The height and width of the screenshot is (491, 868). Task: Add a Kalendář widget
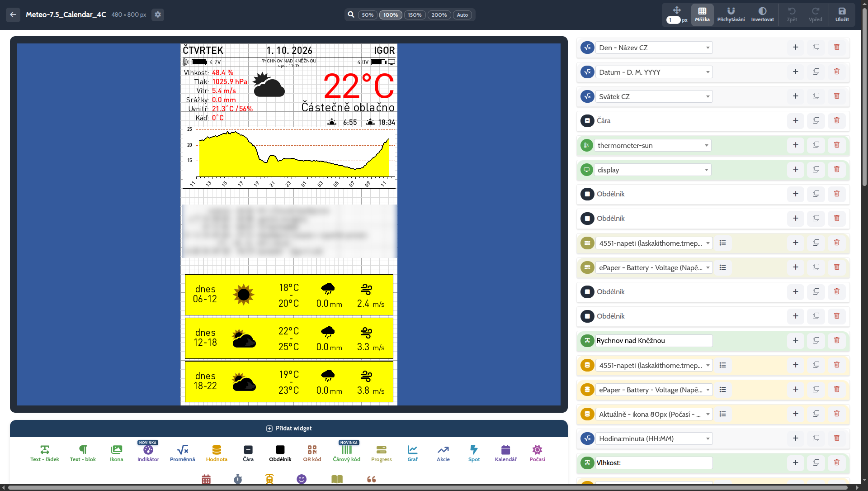point(505,453)
